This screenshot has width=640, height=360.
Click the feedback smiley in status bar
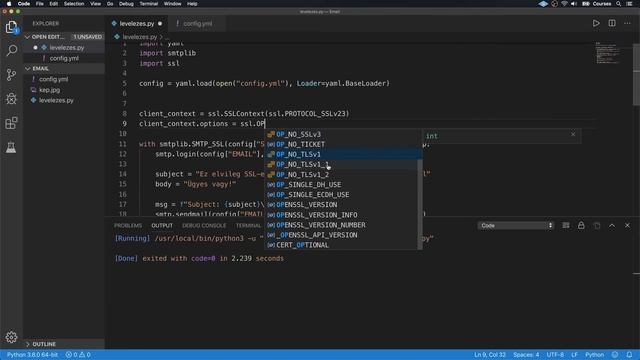[x=615, y=355]
